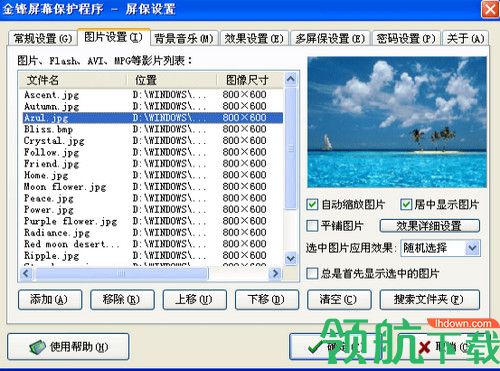The image size is (500, 371).
Task: Click the horizontal scroll left arrow
Action: (x=26, y=274)
